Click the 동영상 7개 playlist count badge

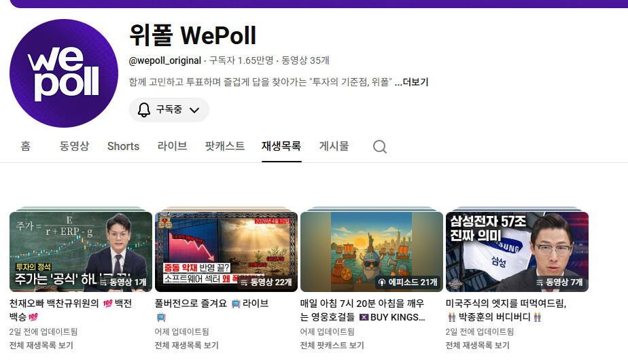(x=559, y=282)
